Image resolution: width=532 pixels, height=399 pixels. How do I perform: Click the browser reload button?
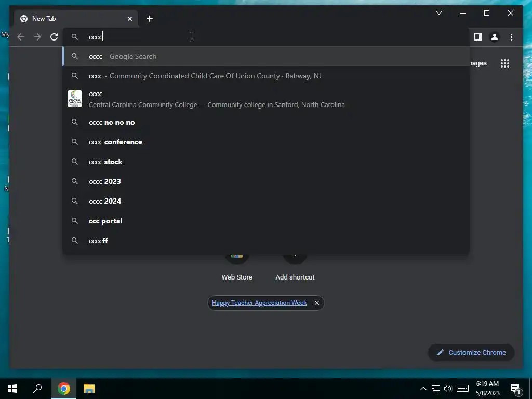(54, 37)
